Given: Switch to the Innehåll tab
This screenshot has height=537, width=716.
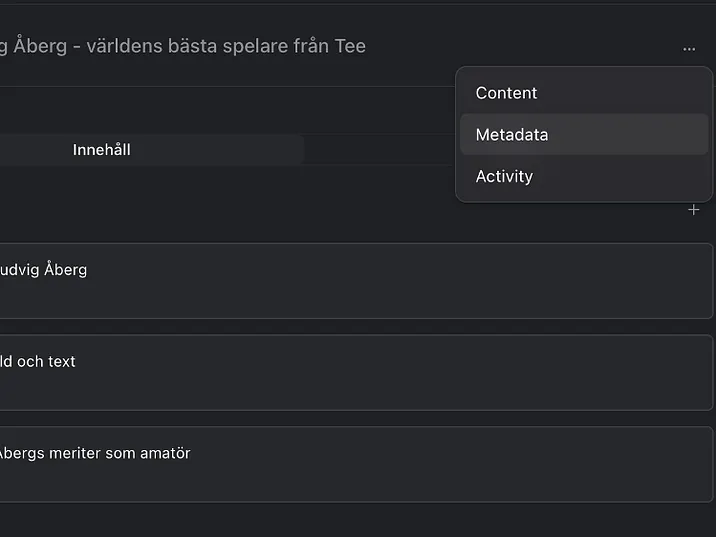Looking at the screenshot, I should [x=102, y=150].
